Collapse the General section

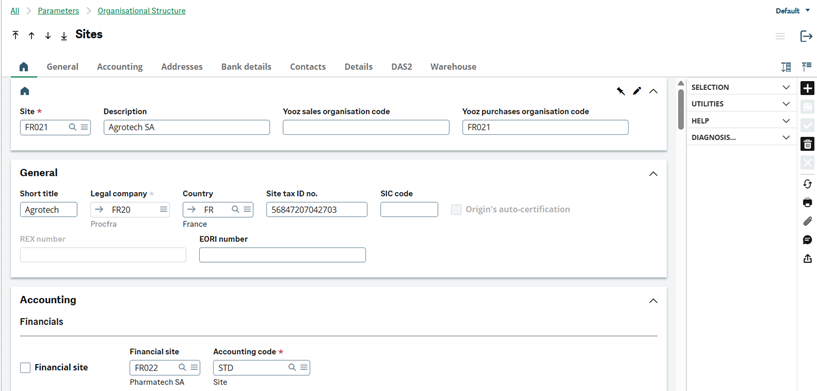click(x=653, y=174)
